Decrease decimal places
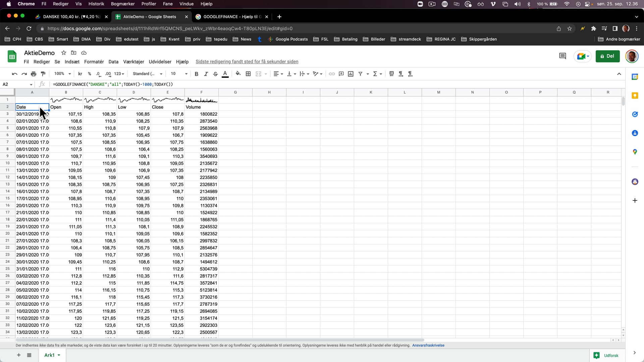Image resolution: width=644 pixels, height=362 pixels. pos(98,74)
